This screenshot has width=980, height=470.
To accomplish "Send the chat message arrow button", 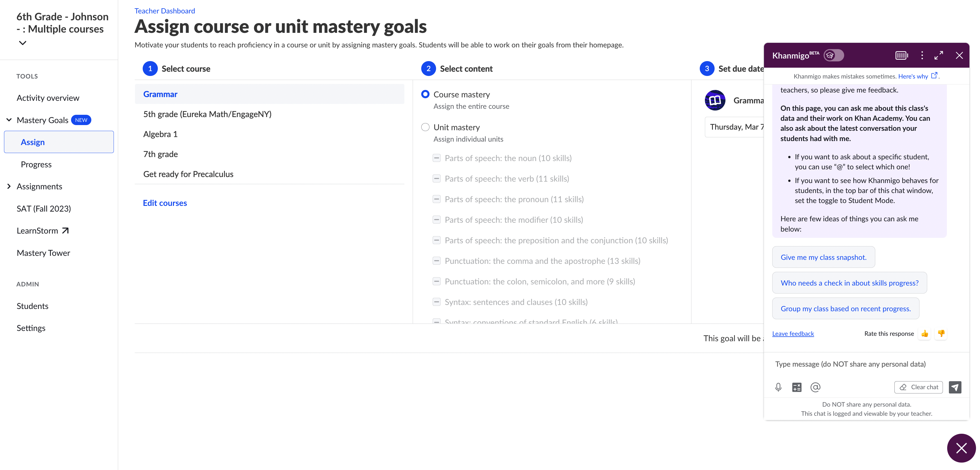I will [x=955, y=387].
